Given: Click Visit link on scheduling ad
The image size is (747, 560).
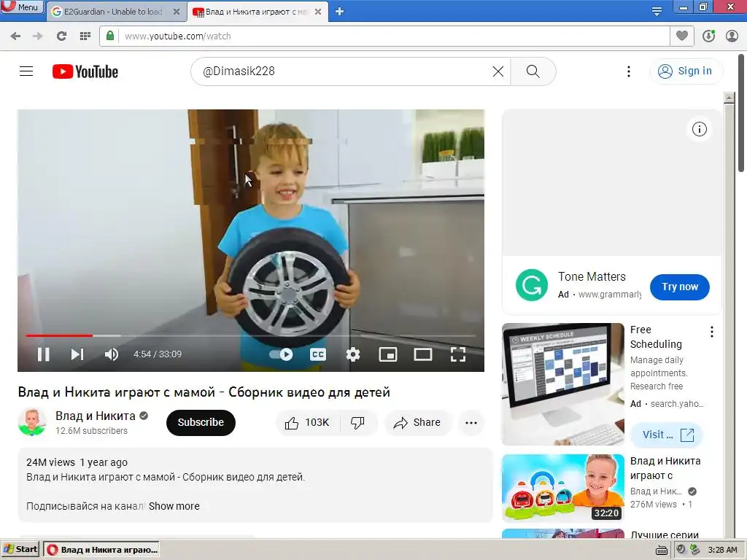Looking at the screenshot, I should click(x=667, y=435).
